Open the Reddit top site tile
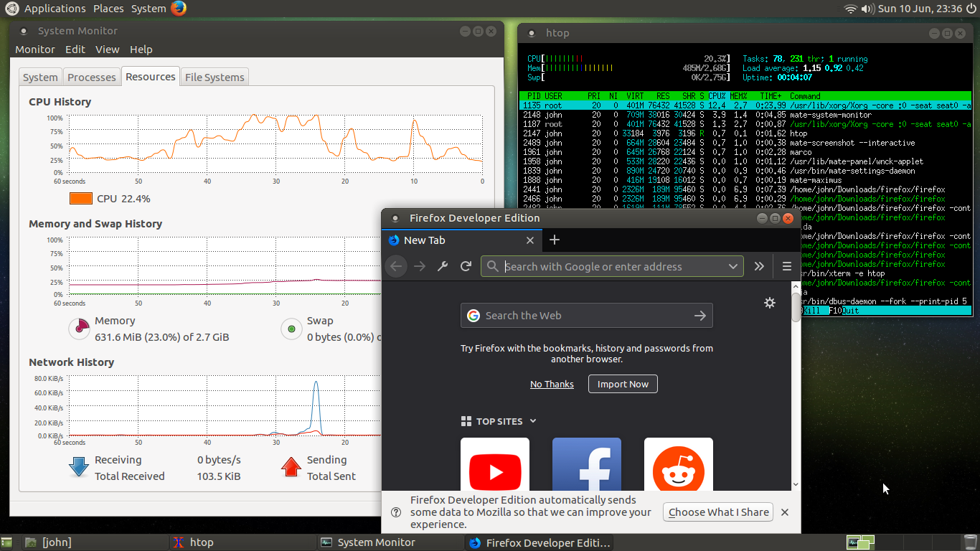 point(679,464)
